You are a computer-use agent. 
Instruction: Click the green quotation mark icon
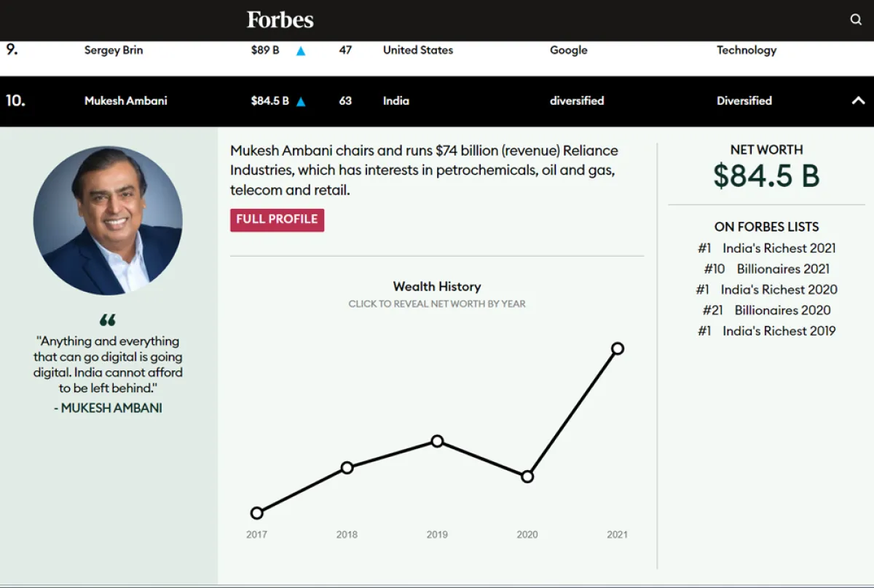(x=108, y=320)
